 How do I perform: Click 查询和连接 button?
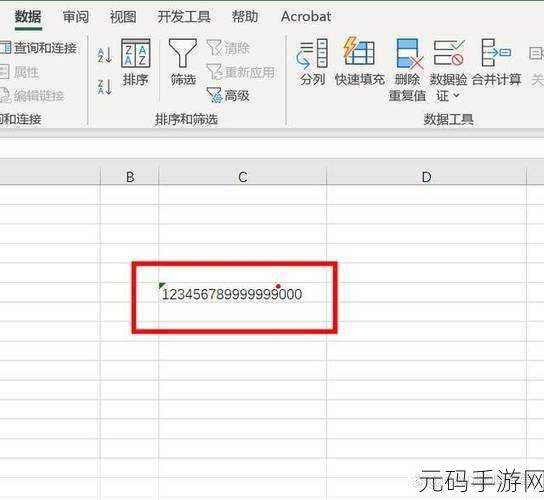38,48
